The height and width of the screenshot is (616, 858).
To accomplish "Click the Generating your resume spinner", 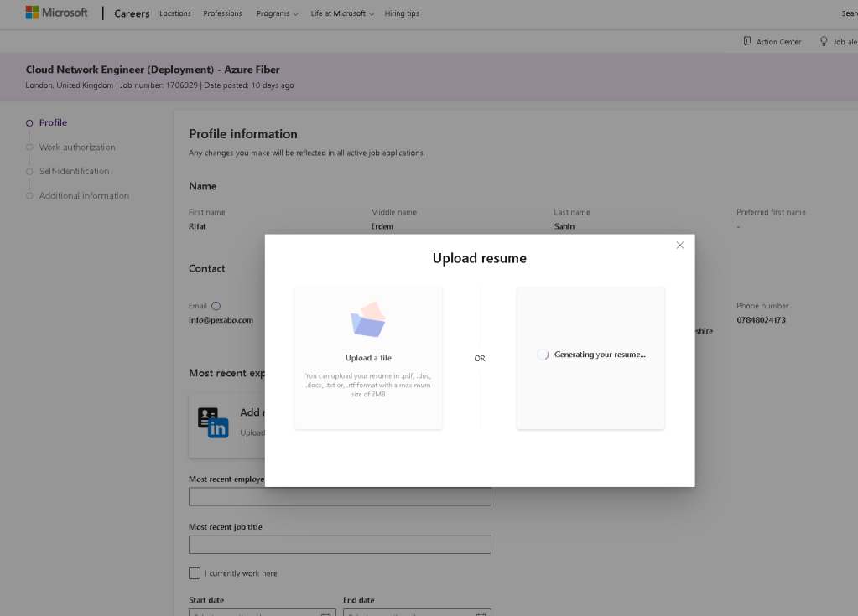I will coord(543,355).
